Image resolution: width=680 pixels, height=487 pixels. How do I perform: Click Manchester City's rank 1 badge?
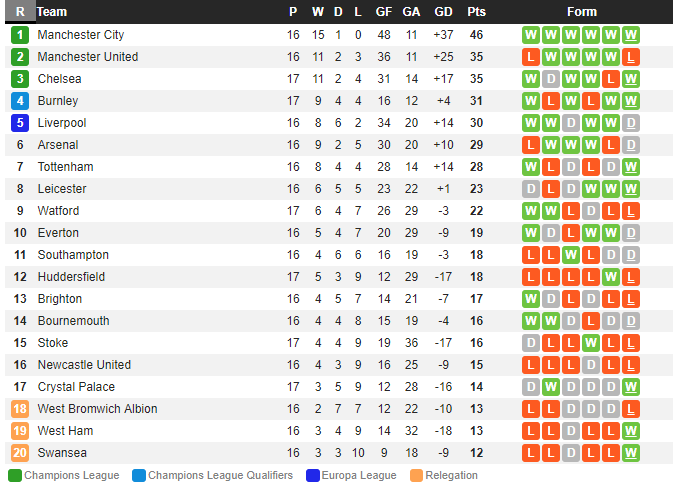pos(20,35)
